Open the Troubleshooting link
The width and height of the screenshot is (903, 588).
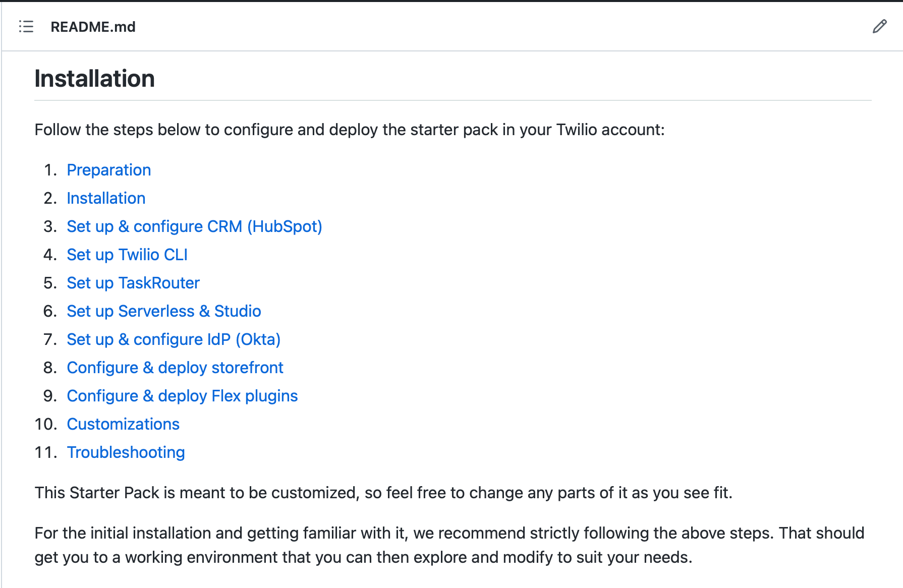(x=126, y=452)
